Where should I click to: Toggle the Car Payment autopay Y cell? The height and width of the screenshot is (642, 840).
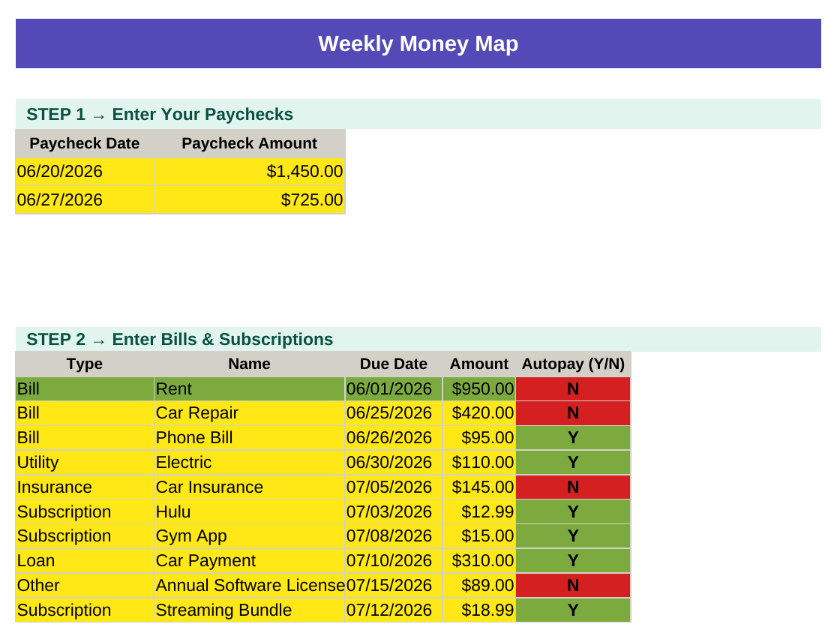573,560
